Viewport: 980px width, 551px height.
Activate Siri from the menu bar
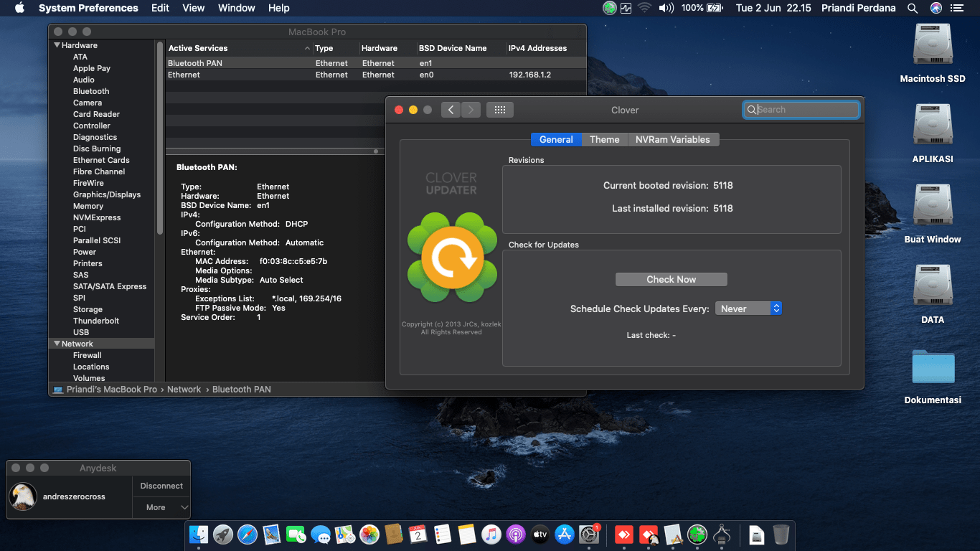[x=936, y=8]
